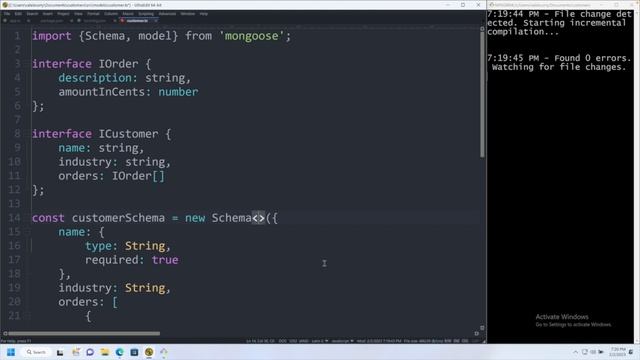This screenshot has height=360, width=640.
Task: Open the Search menu
Action: 32,14
